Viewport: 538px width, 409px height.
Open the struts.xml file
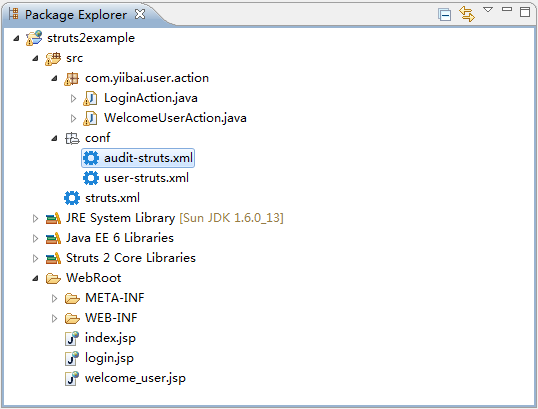[112, 198]
